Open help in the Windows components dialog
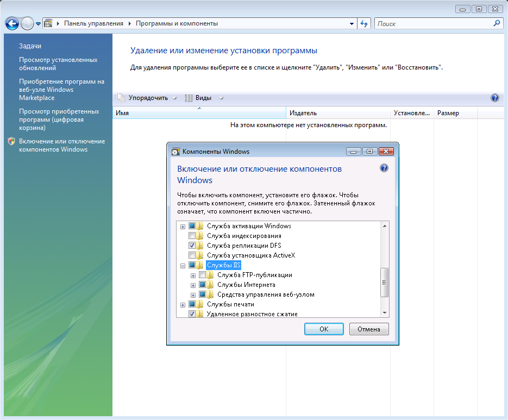508x420 pixels. pyautogui.click(x=384, y=168)
